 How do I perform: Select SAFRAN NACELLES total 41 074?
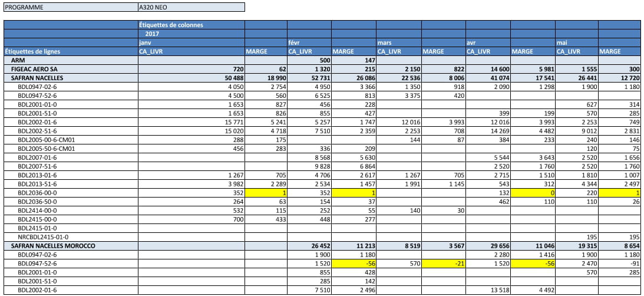coord(488,77)
